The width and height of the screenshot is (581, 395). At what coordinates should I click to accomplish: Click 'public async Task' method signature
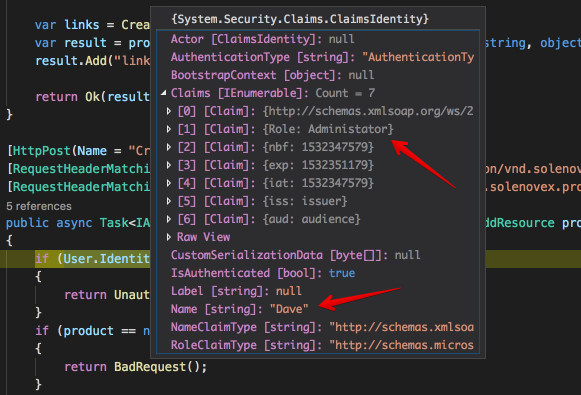point(78,223)
